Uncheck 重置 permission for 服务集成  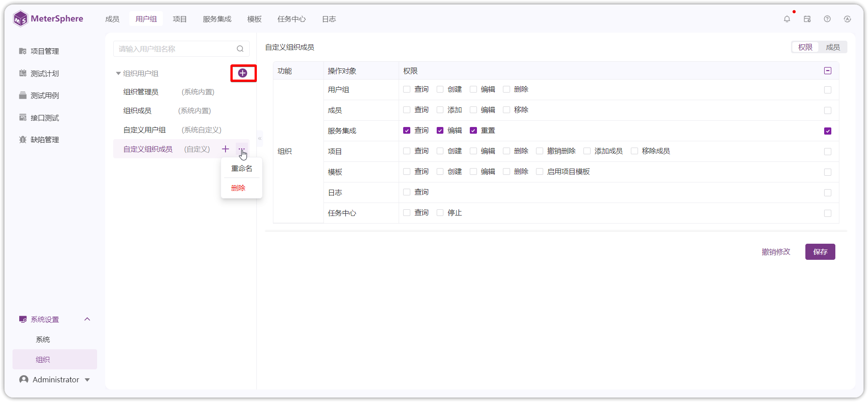coord(473,131)
